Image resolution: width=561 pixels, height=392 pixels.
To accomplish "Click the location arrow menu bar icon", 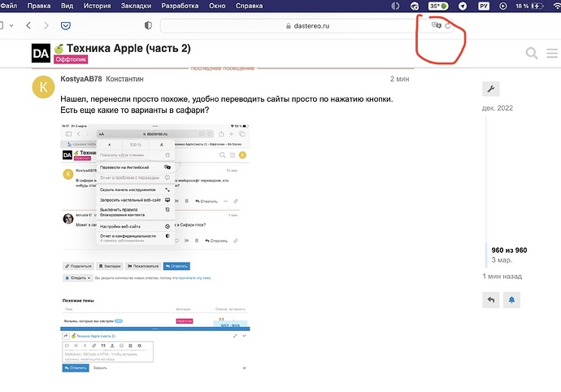I will 463,6.
